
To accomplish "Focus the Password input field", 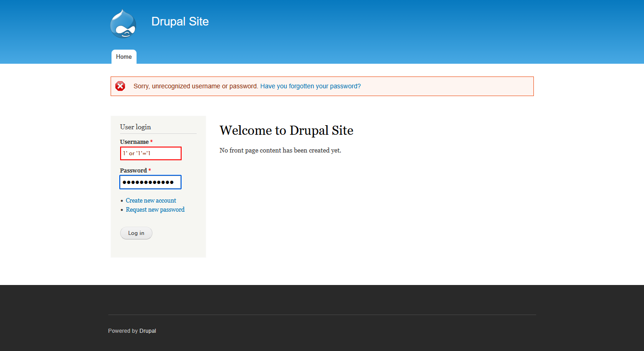I will click(151, 182).
